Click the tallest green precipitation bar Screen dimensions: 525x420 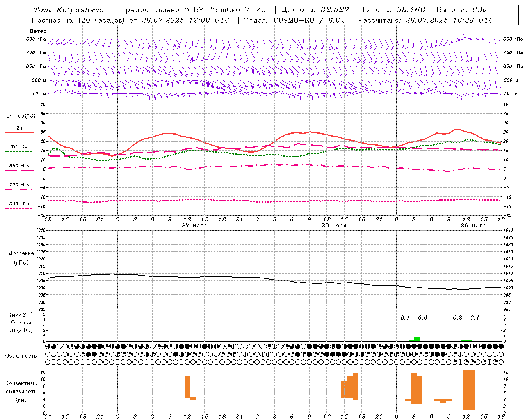coord(417,339)
